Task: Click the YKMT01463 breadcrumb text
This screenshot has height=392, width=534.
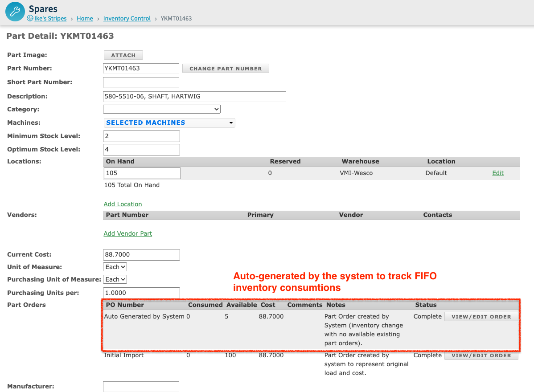Action: point(176,18)
